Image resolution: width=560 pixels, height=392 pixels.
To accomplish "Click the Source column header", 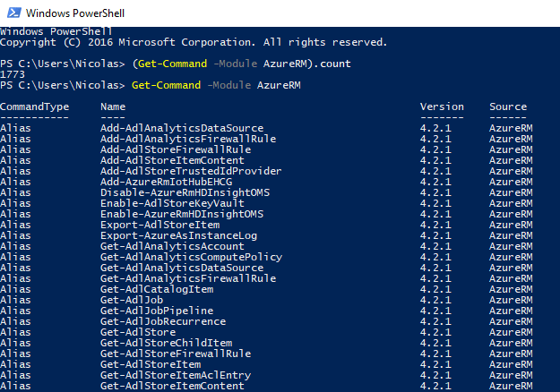I will 508,107.
